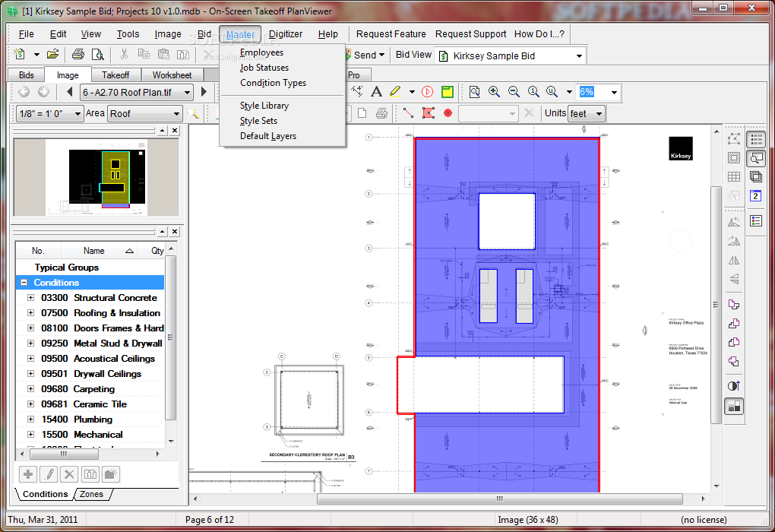The height and width of the screenshot is (532, 775).
Task: Select the text annotation 'A' tool
Action: (376, 92)
